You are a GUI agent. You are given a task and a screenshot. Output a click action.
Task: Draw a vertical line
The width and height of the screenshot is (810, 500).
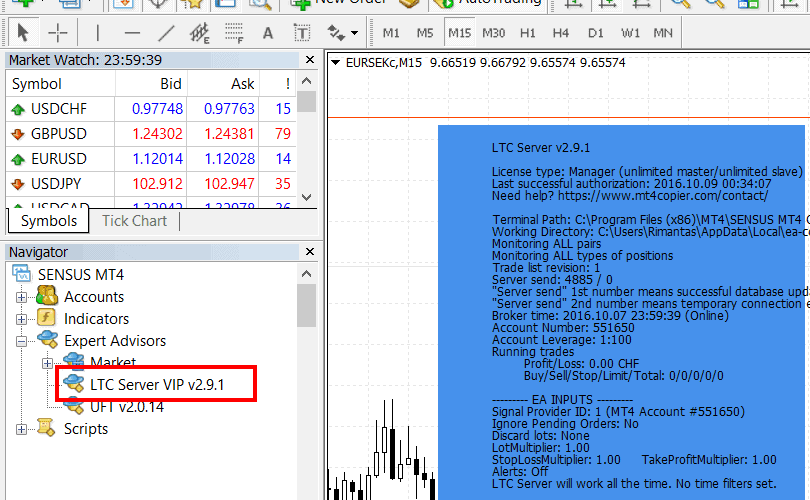[x=97, y=33]
